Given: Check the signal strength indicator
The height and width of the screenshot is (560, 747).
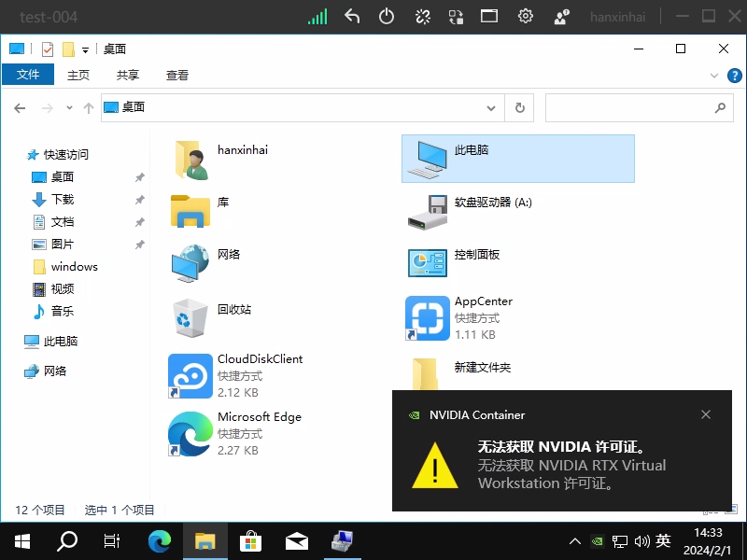Looking at the screenshot, I should [317, 16].
